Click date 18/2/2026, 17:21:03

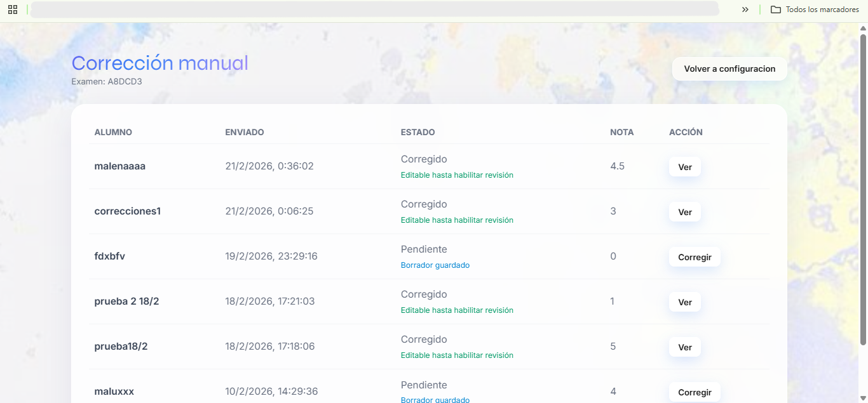click(270, 301)
